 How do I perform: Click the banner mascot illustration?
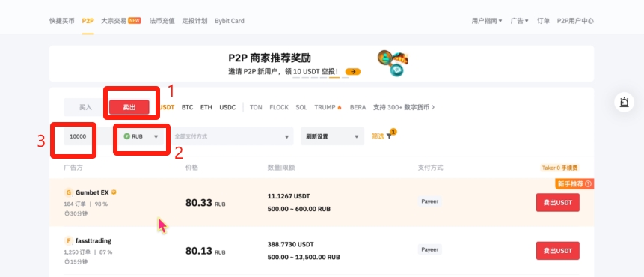click(x=393, y=63)
